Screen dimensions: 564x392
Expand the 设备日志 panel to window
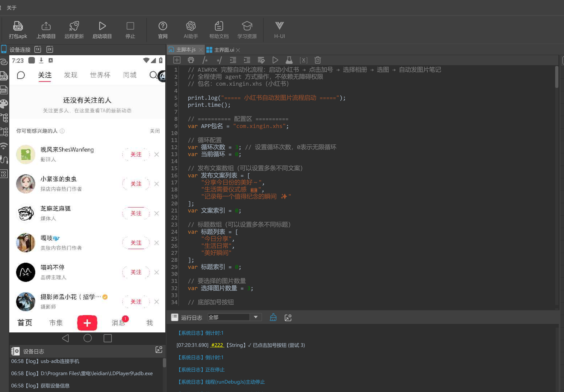(159, 349)
